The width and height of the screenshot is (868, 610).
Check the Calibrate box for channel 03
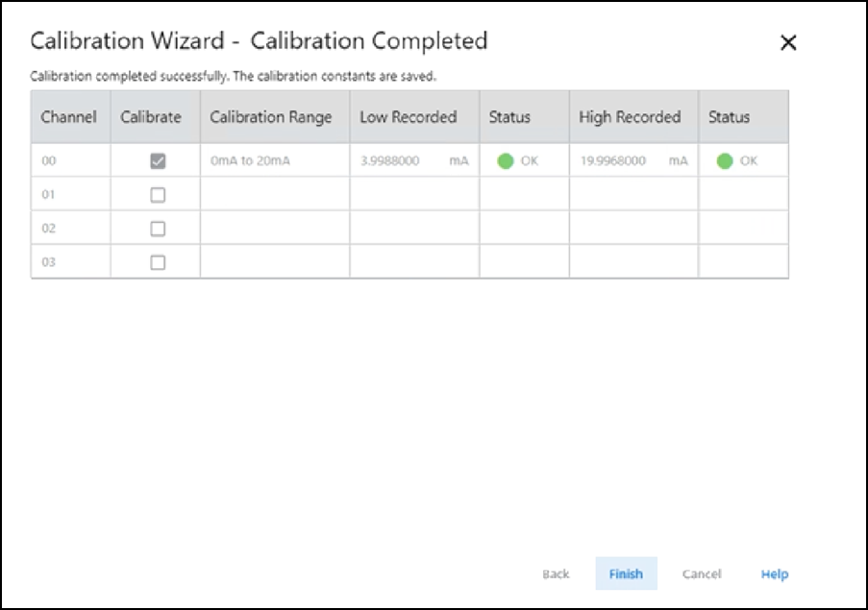pos(158,262)
